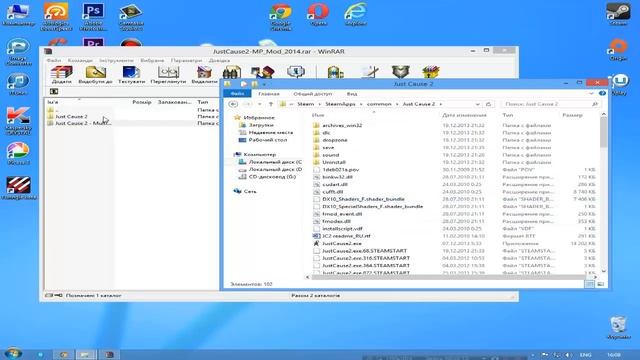Select Загрузки in the Explorer sidebar
Image resolution: width=640 pixels, height=360 pixels.
[261, 125]
